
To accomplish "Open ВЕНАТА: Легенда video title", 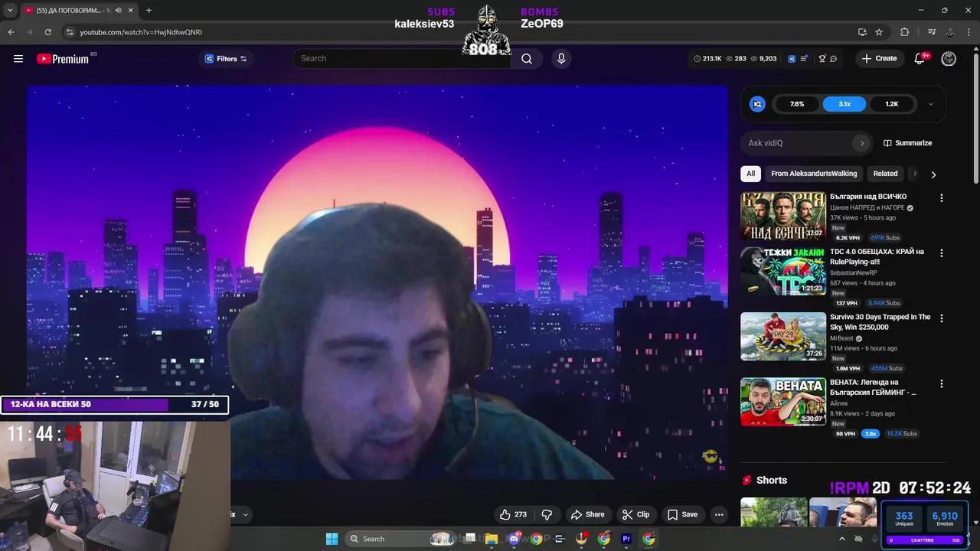I will pos(873,387).
